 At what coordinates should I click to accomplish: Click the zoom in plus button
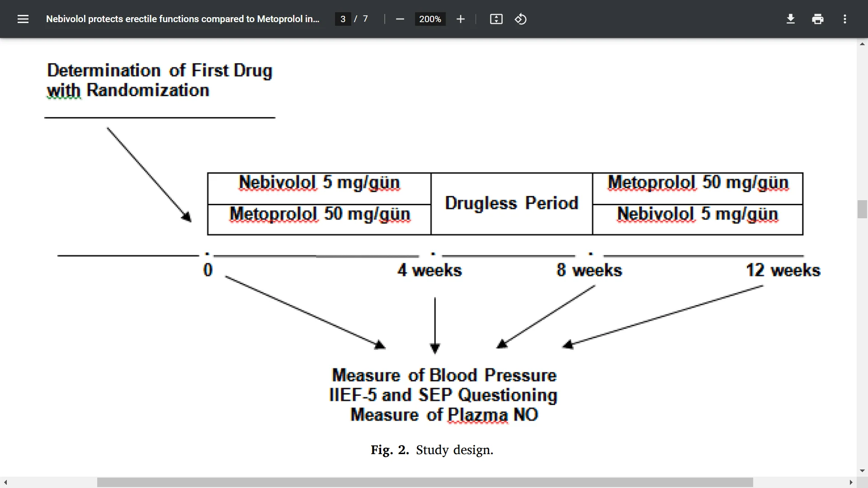[x=460, y=19]
